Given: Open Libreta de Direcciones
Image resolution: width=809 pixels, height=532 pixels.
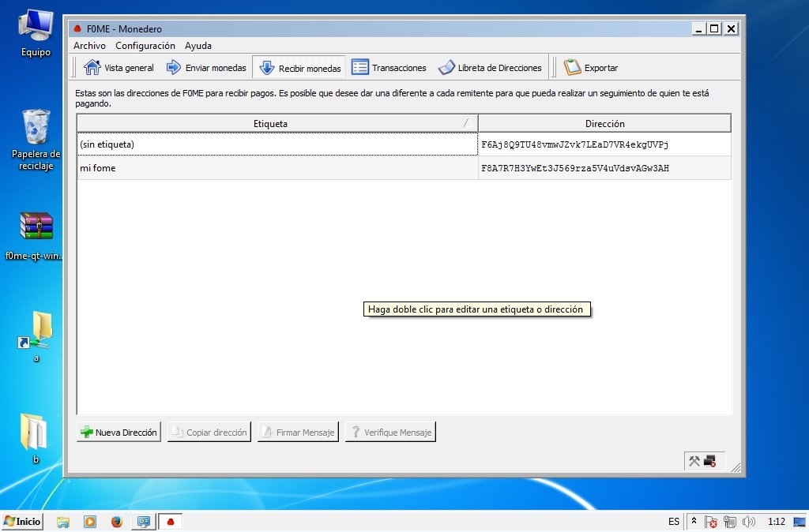Looking at the screenshot, I should [490, 68].
